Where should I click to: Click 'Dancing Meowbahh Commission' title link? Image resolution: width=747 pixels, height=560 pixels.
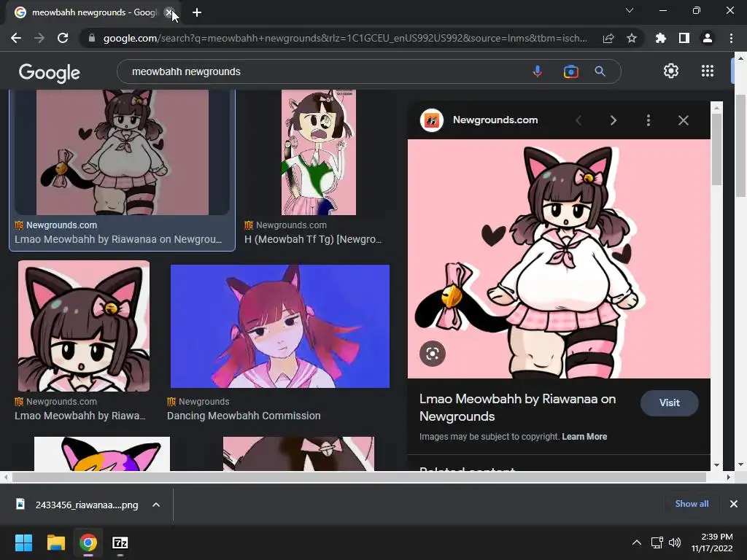click(244, 416)
